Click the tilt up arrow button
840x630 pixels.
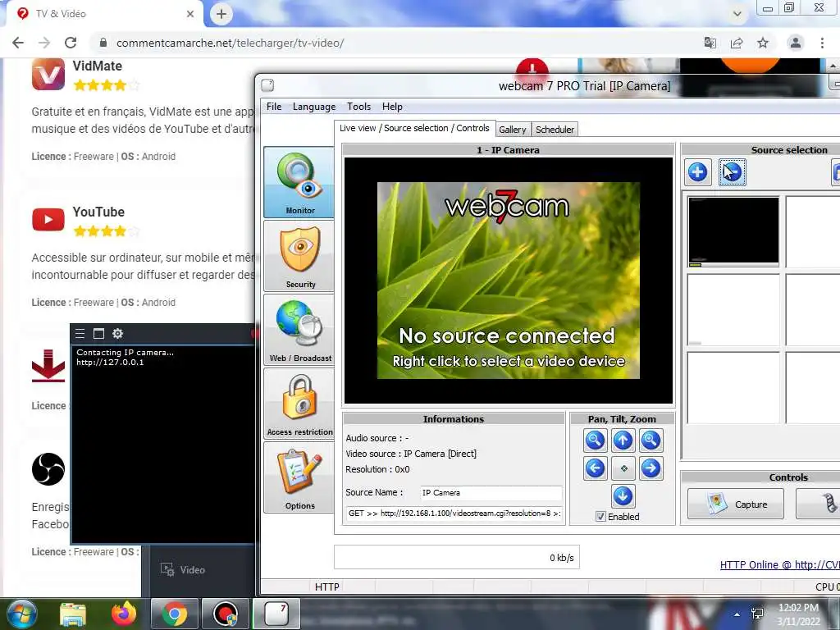click(623, 441)
